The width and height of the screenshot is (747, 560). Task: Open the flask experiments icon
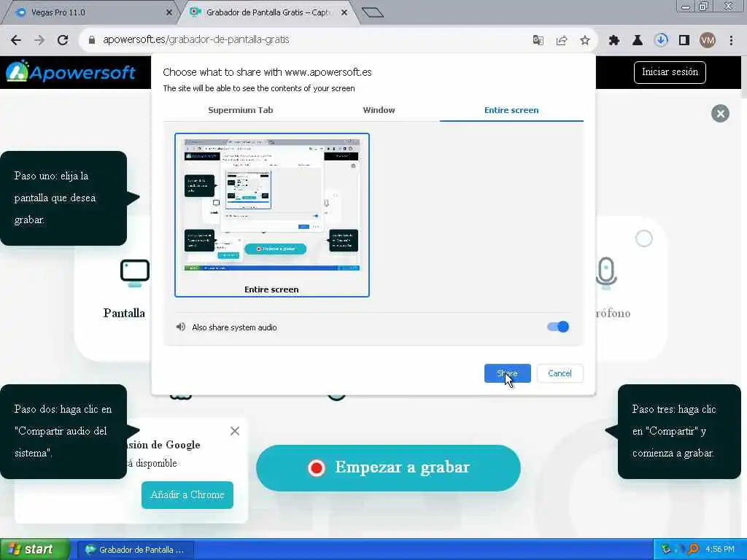[x=638, y=40]
